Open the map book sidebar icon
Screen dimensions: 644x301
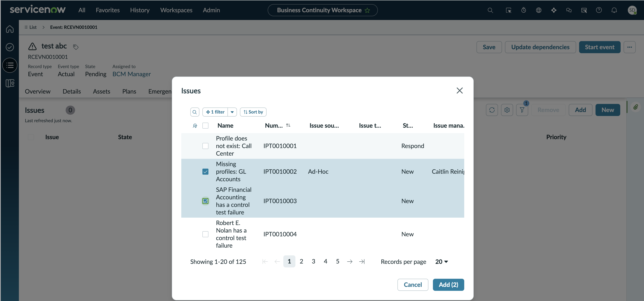pyautogui.click(x=10, y=83)
